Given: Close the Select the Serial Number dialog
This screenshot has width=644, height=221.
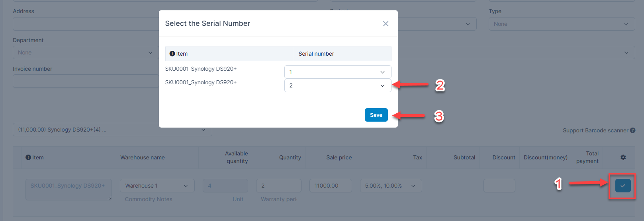Looking at the screenshot, I should click(x=386, y=24).
